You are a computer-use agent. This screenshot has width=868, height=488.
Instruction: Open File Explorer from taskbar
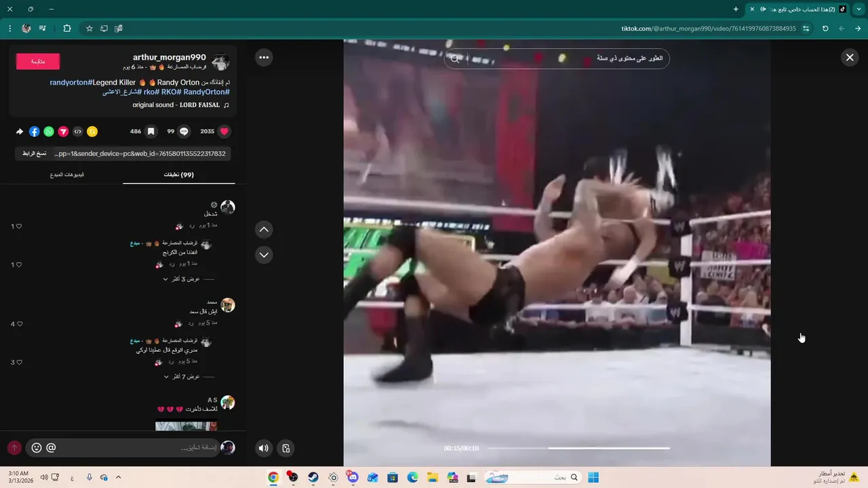(433, 477)
